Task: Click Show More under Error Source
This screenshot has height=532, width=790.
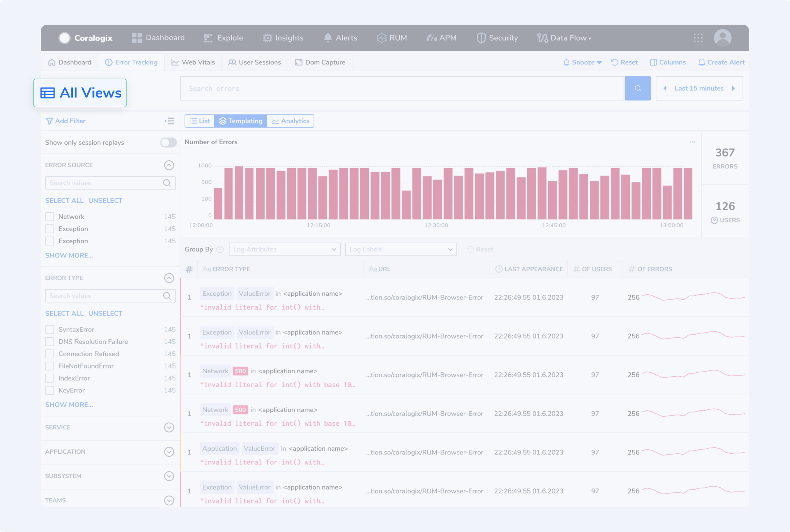Action: [x=69, y=255]
